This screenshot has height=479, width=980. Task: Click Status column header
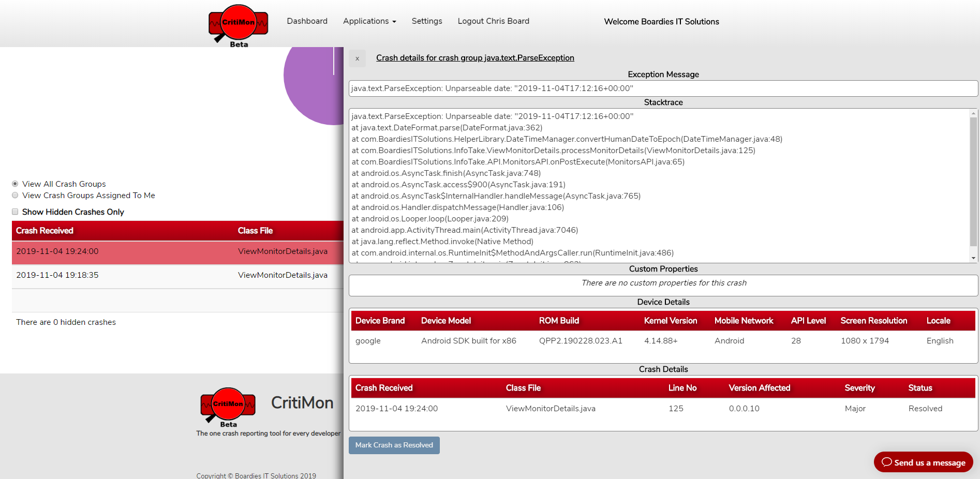point(920,388)
